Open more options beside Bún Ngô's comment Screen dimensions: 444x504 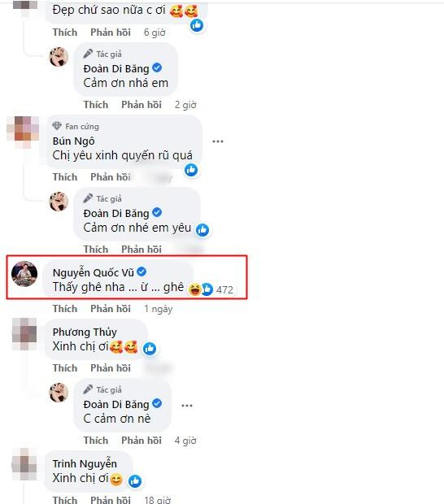point(218,141)
